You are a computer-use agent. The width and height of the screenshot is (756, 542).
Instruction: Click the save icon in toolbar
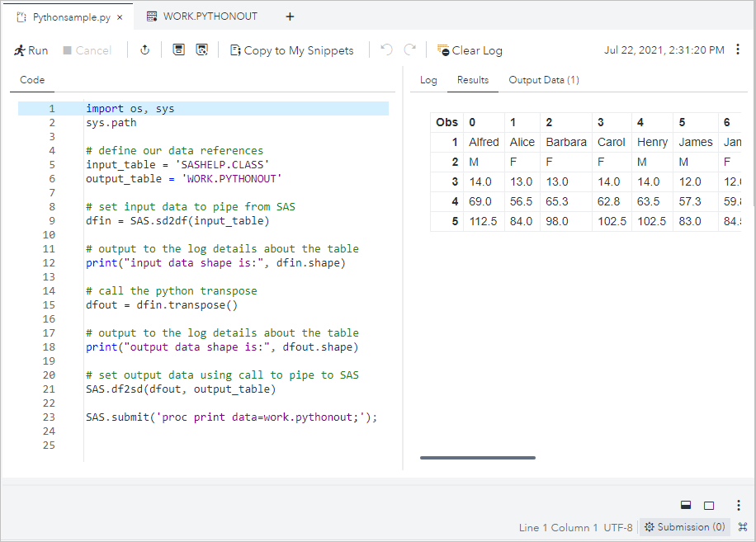coord(178,50)
